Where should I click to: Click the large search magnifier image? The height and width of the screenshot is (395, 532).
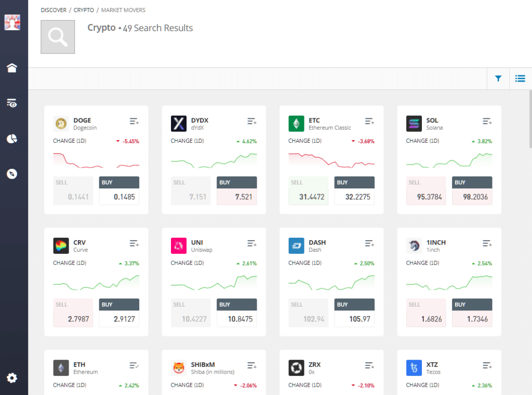58,37
